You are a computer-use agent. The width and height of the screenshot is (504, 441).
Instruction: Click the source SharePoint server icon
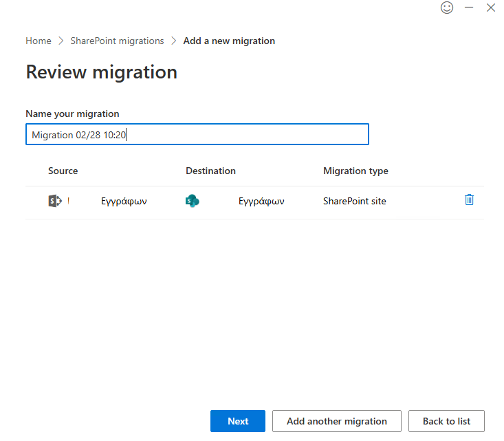point(55,201)
